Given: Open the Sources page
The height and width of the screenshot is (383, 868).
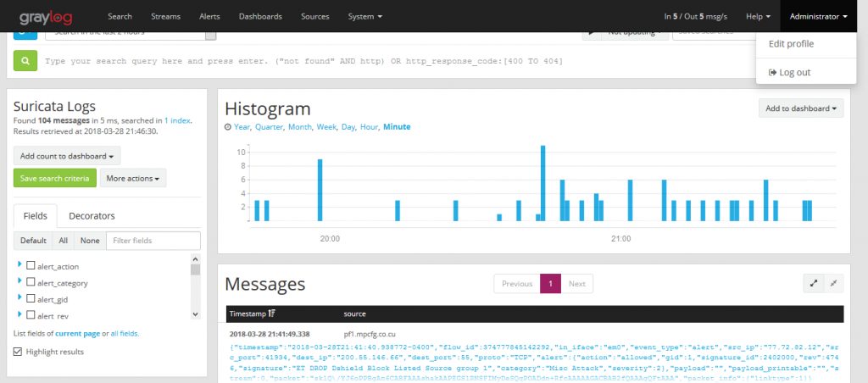Looking at the screenshot, I should pos(315,17).
